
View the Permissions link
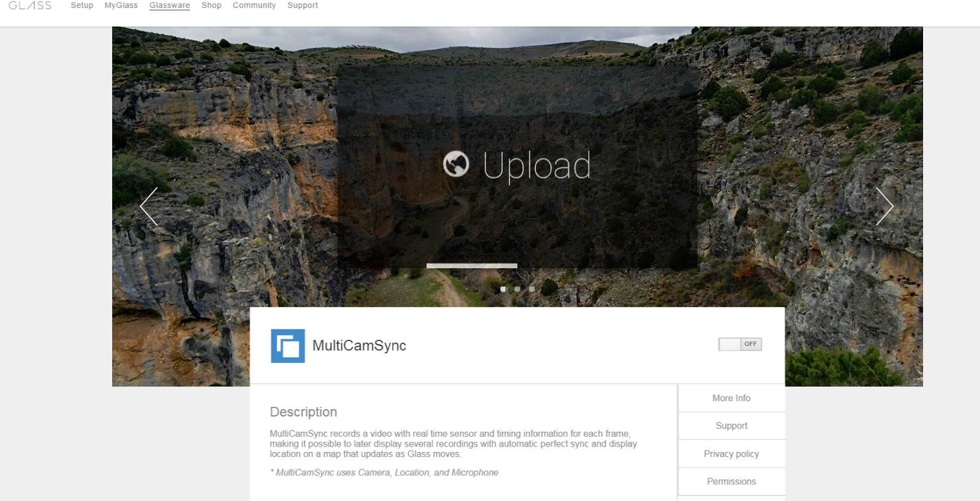coord(731,481)
